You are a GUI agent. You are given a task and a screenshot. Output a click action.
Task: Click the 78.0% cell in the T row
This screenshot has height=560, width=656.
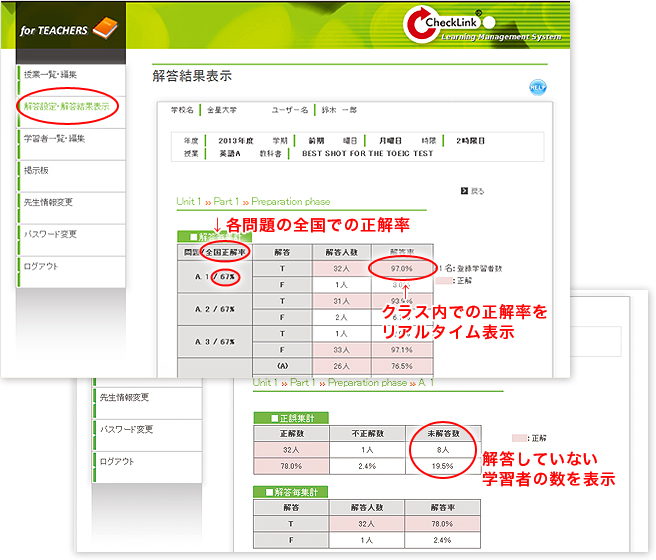click(442, 524)
